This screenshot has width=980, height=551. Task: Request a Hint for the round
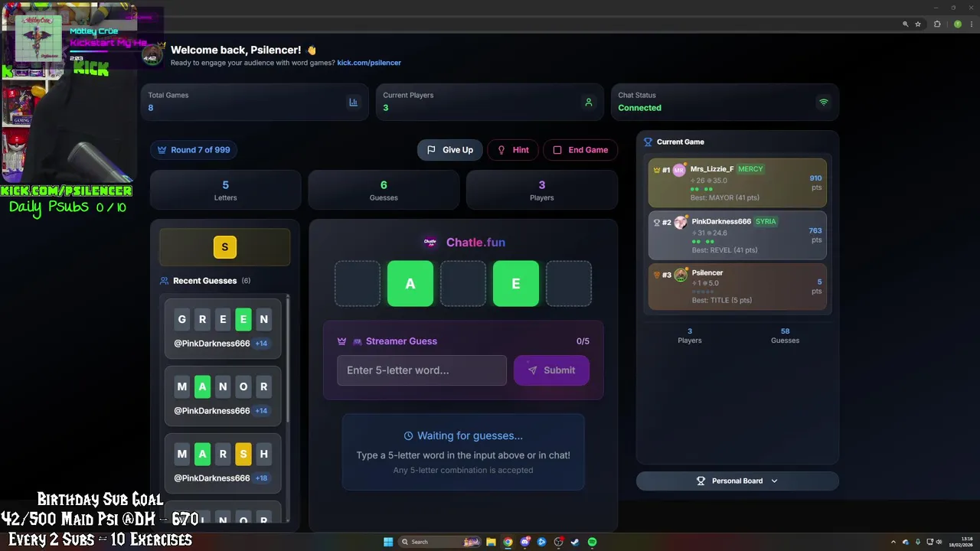513,150
